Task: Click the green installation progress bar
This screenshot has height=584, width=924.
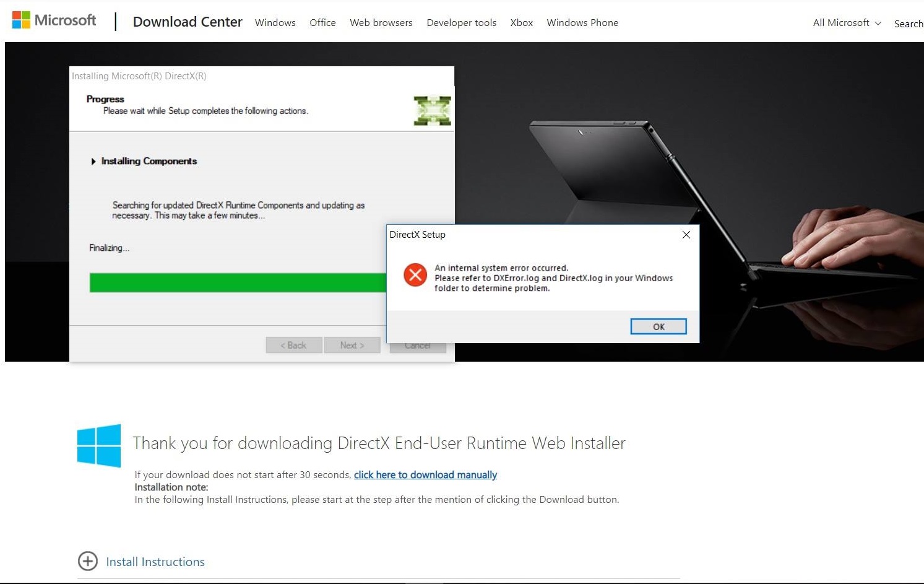Action: click(238, 282)
